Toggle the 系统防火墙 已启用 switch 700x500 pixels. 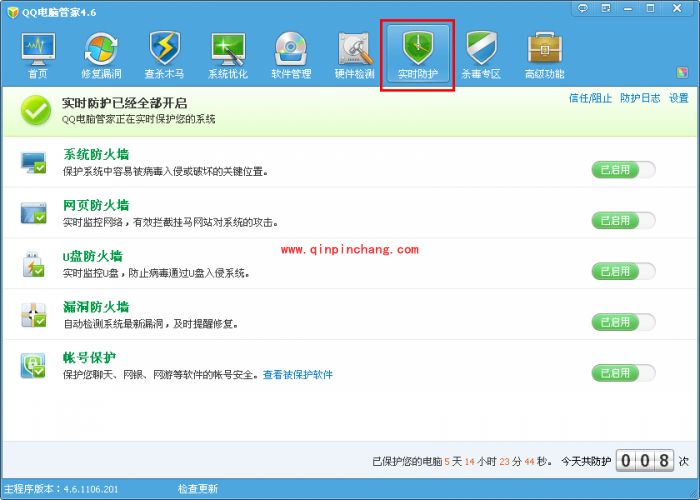click(623, 170)
